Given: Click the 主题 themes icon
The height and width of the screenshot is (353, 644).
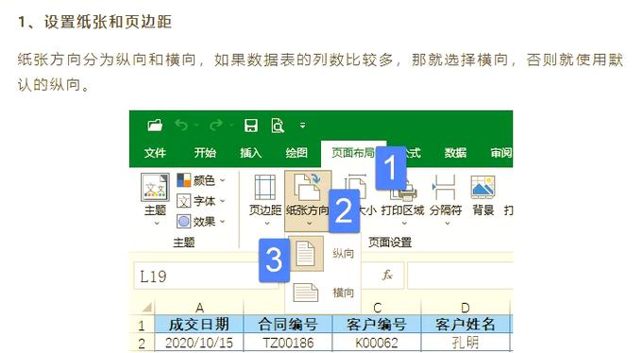Looking at the screenshot, I should click(x=155, y=187).
